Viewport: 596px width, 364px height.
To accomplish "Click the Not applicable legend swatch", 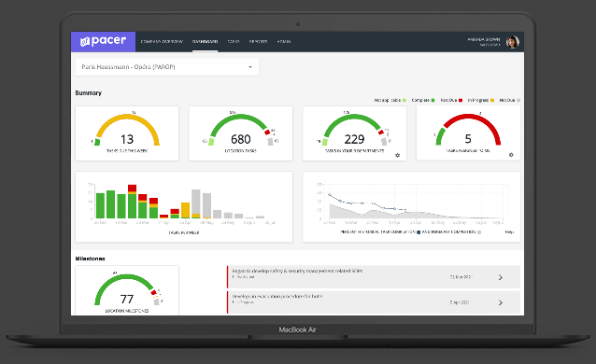I will coord(404,100).
